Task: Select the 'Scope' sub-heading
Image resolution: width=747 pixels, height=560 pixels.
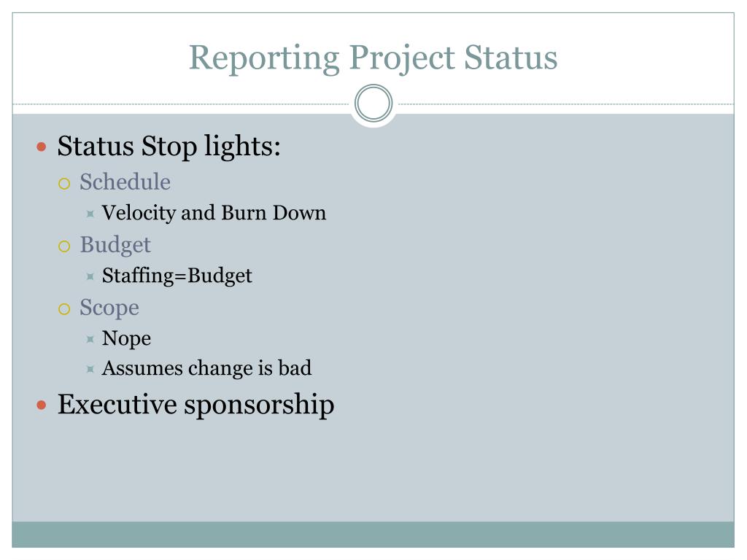Action: click(x=109, y=308)
